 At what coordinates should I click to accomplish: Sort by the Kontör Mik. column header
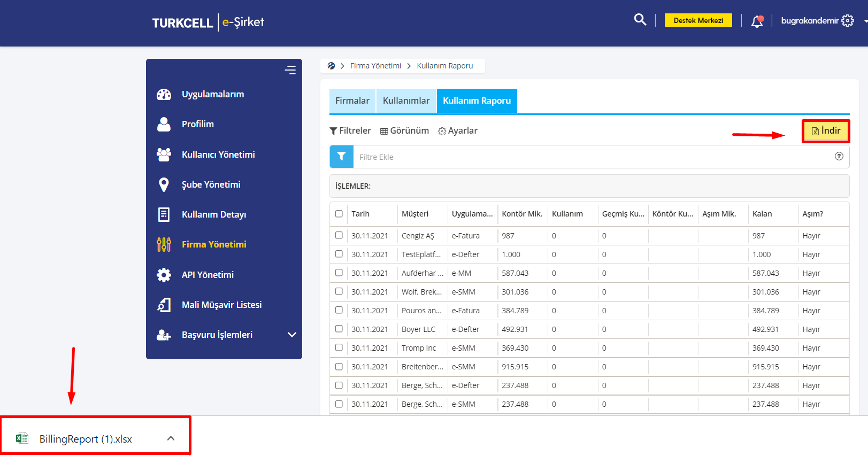tap(522, 214)
